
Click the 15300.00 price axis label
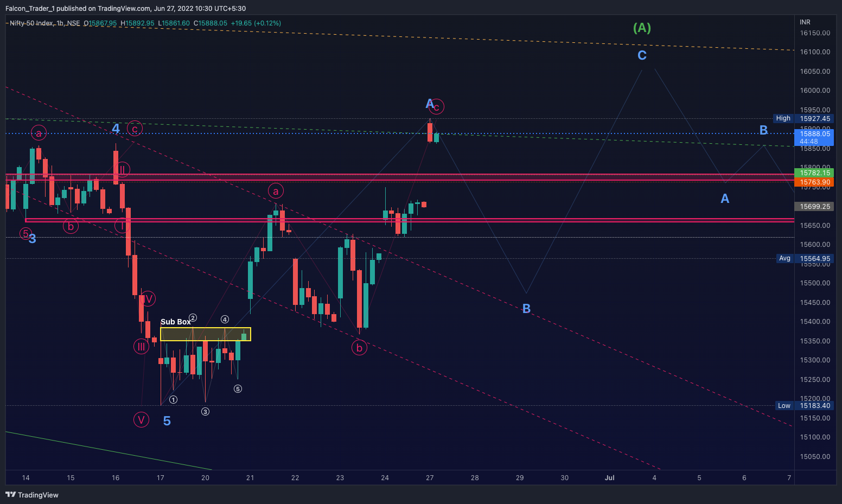[815, 360]
